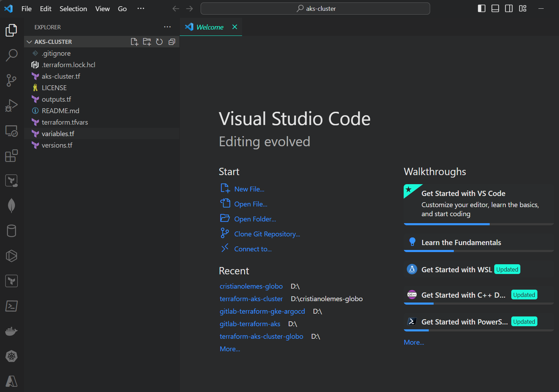Click New File link under Start
559x392 pixels.
(x=249, y=189)
